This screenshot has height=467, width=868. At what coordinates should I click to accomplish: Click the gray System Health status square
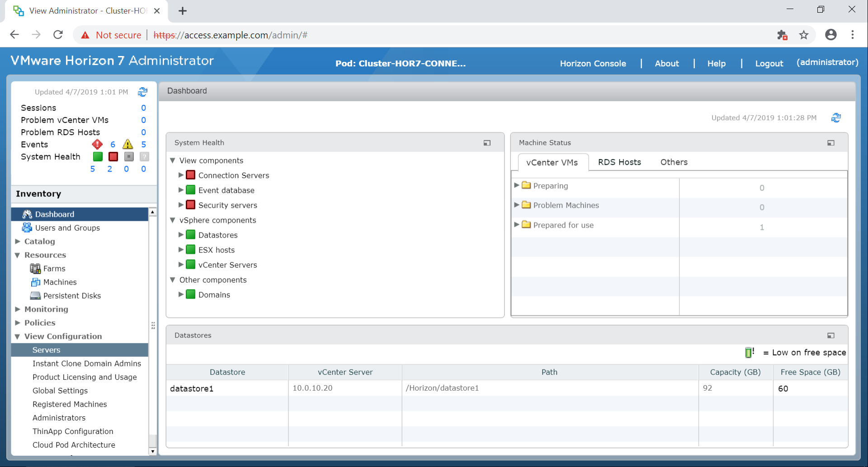point(129,157)
